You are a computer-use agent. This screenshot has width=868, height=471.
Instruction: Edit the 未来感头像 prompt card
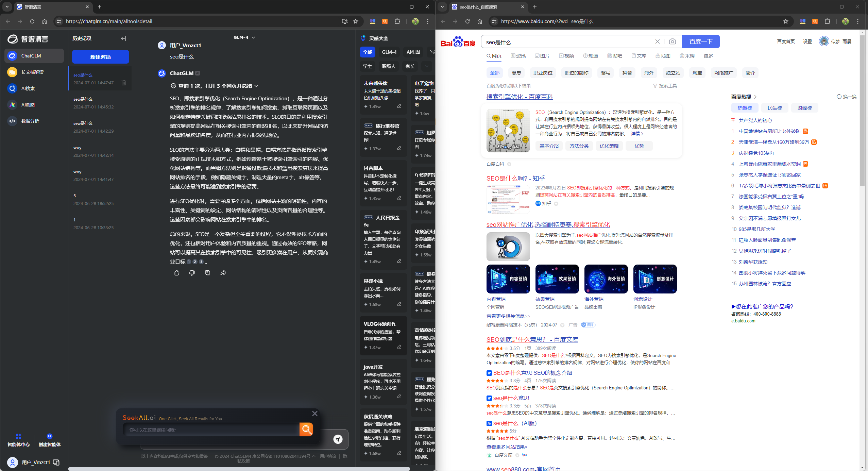point(399,106)
